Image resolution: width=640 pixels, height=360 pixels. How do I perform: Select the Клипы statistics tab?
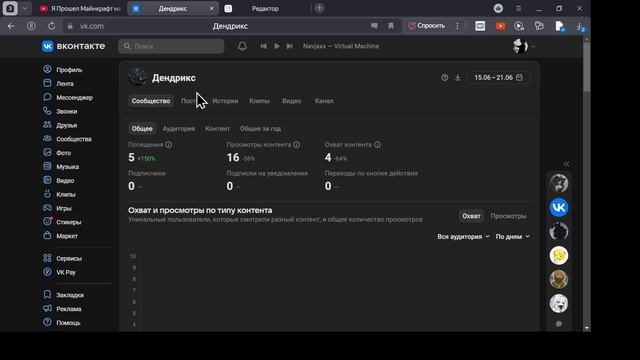[259, 101]
